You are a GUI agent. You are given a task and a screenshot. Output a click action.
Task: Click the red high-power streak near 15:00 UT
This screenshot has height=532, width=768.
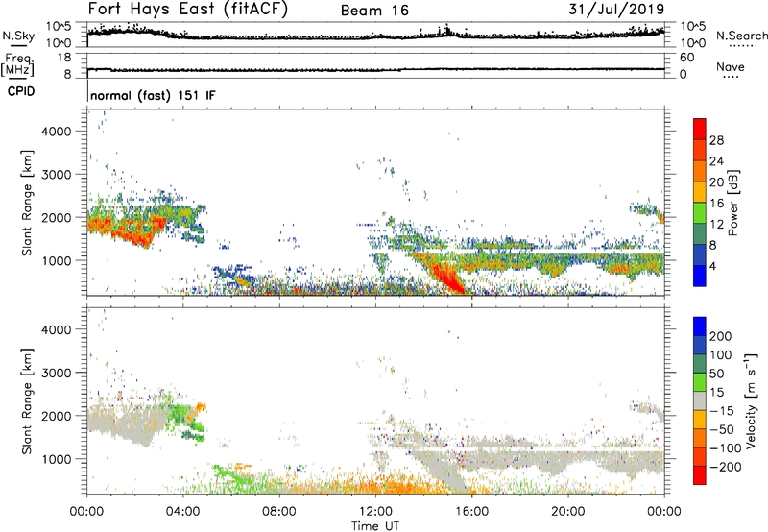(445, 276)
